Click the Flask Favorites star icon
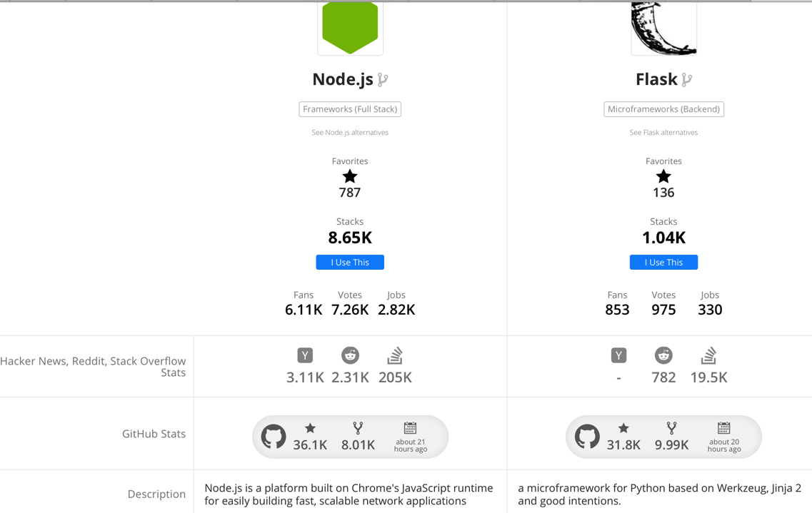 click(x=663, y=176)
